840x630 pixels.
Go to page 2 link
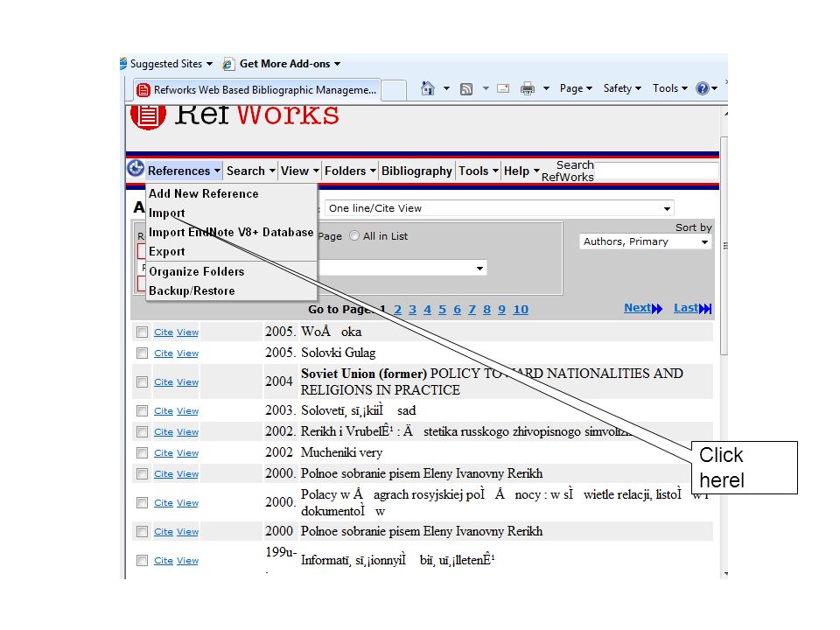coord(397,309)
